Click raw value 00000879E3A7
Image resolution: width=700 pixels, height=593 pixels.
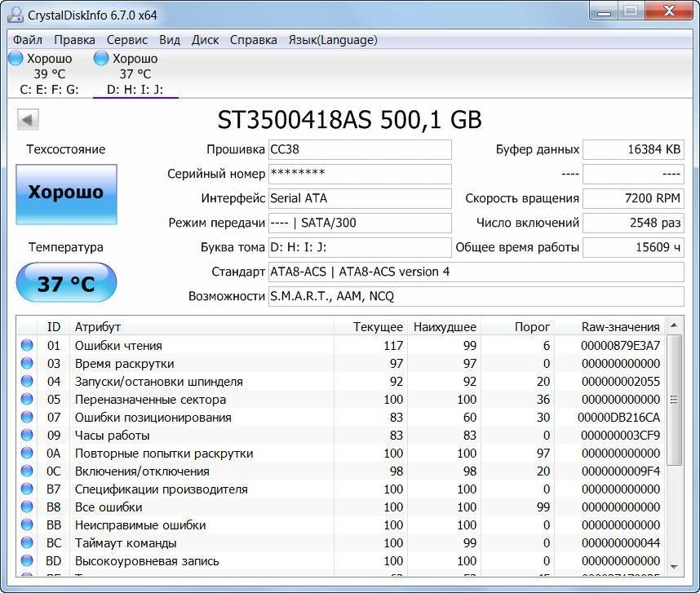[x=621, y=346]
